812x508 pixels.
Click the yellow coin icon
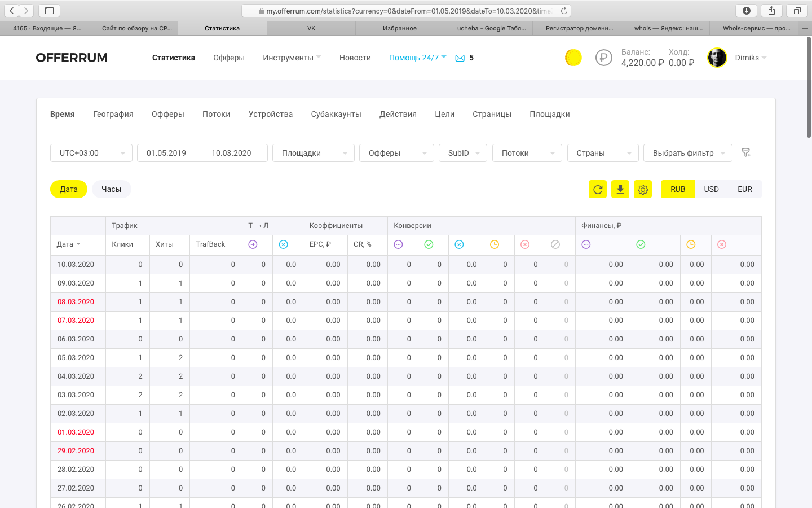point(573,58)
